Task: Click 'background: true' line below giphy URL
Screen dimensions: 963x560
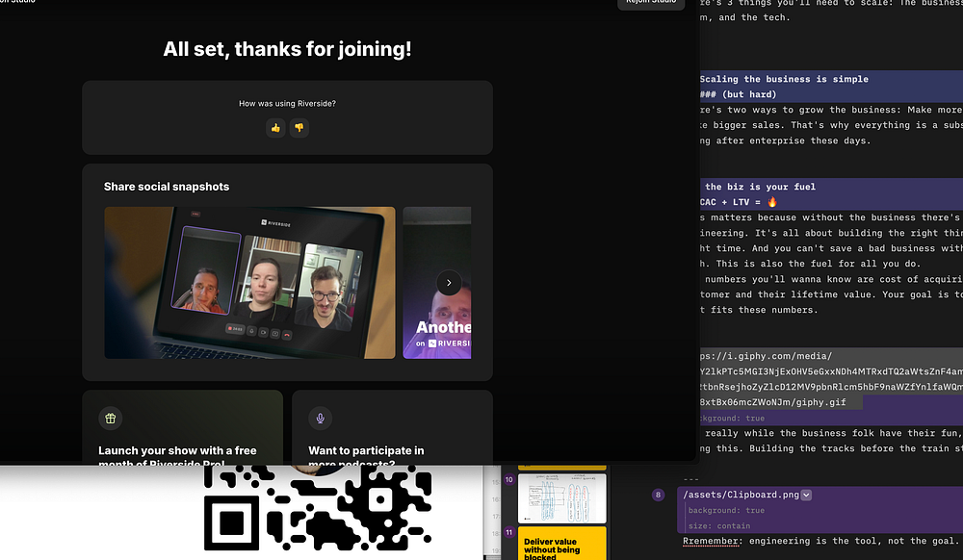Action: [732, 419]
